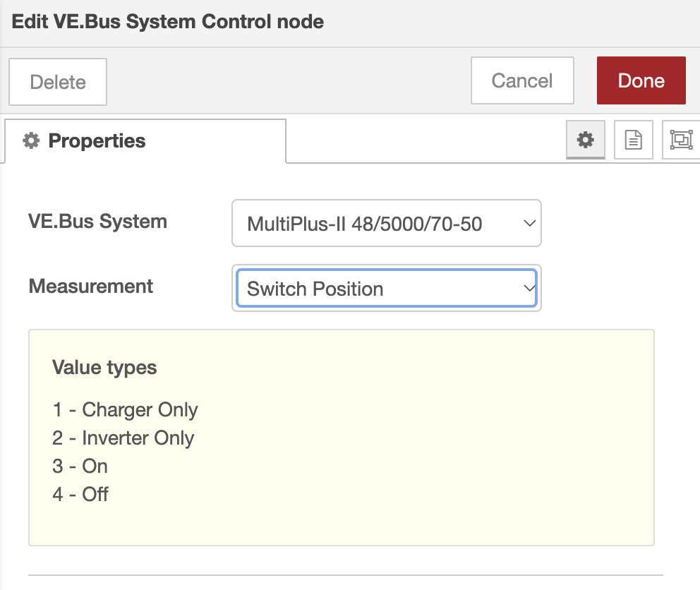Screen dimensions: 700x590
Task: Open the node properties gear icon
Action: pyautogui.click(x=586, y=140)
